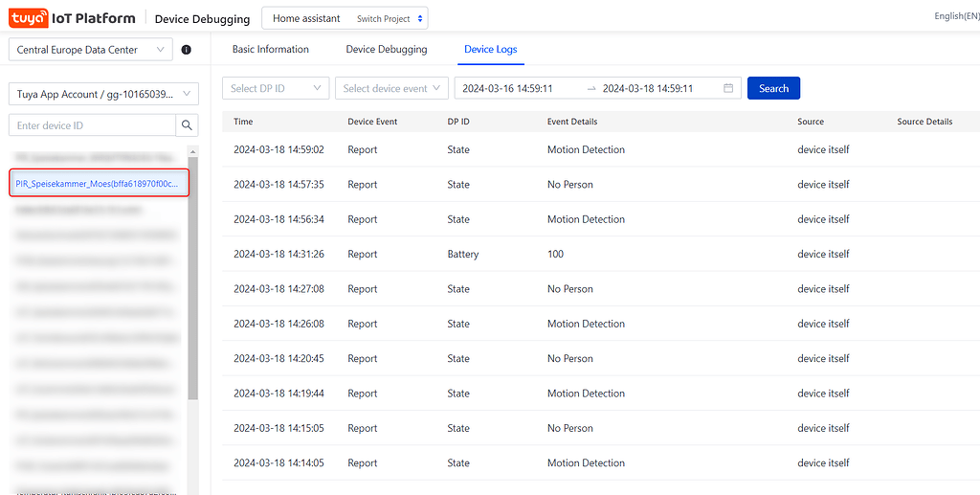Screen dimensions: 980x495
Task: Click the 2024-03-18 14:20:45 timestamp
Action: [x=278, y=358]
